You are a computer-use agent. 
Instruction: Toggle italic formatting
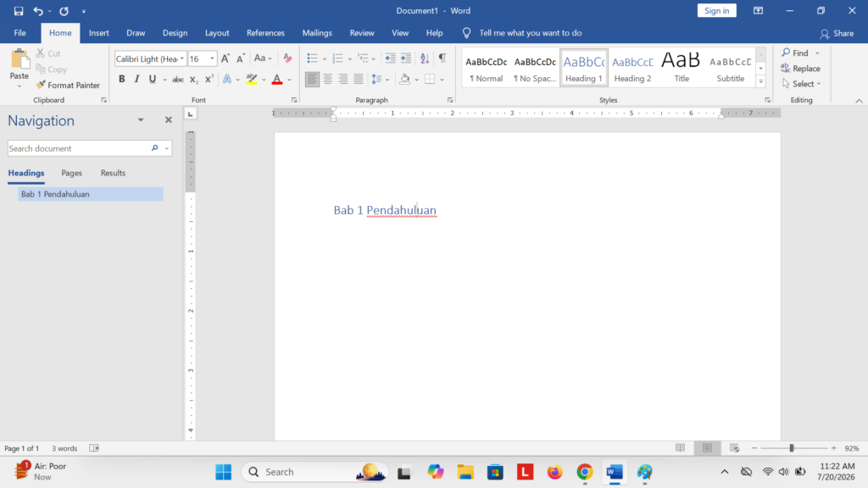(136, 80)
